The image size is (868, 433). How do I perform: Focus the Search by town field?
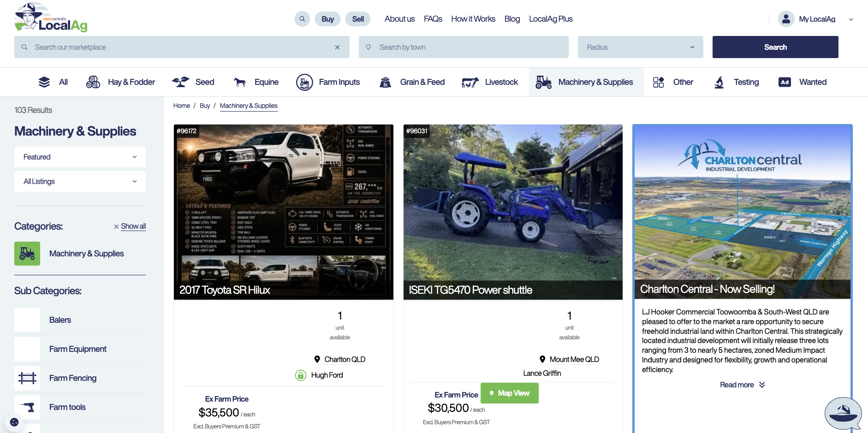click(464, 47)
